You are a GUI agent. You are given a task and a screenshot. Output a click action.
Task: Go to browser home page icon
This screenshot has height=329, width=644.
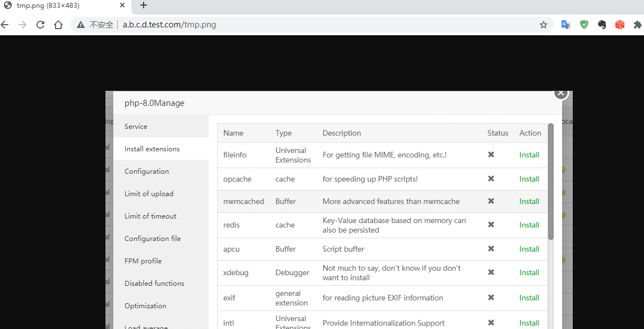tap(58, 25)
